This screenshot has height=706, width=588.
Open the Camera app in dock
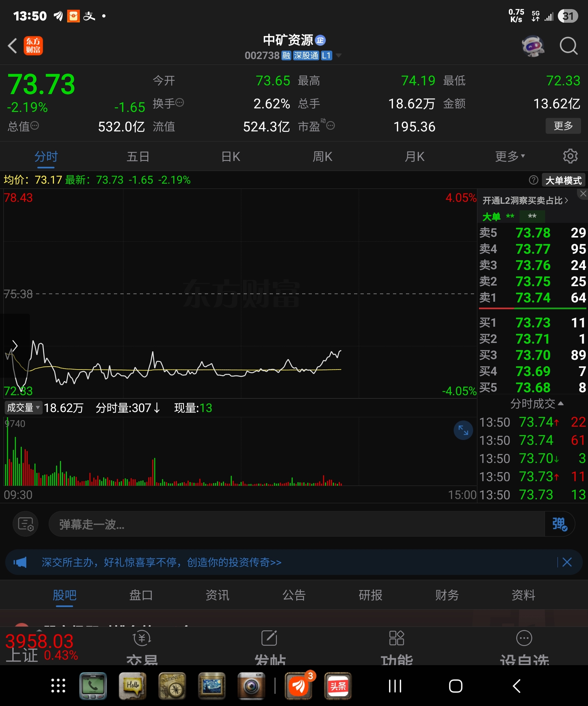coord(251,686)
